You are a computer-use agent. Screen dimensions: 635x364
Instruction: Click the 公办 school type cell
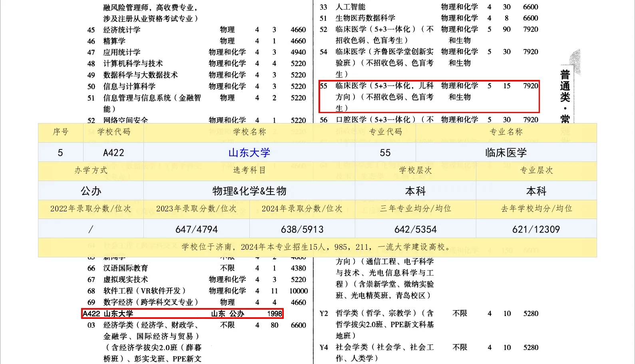pyautogui.click(x=91, y=191)
